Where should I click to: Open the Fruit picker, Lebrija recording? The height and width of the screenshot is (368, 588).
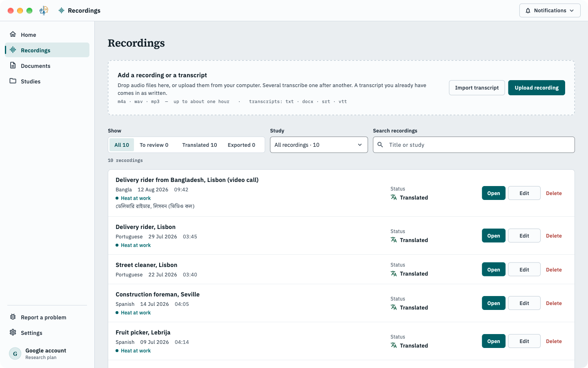[x=494, y=341]
